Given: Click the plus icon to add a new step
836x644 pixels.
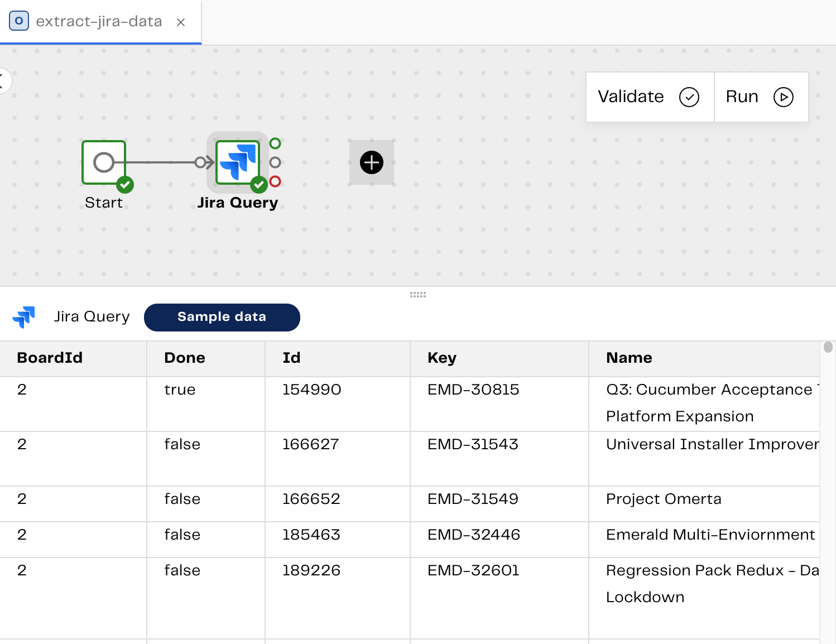Looking at the screenshot, I should coord(371,162).
